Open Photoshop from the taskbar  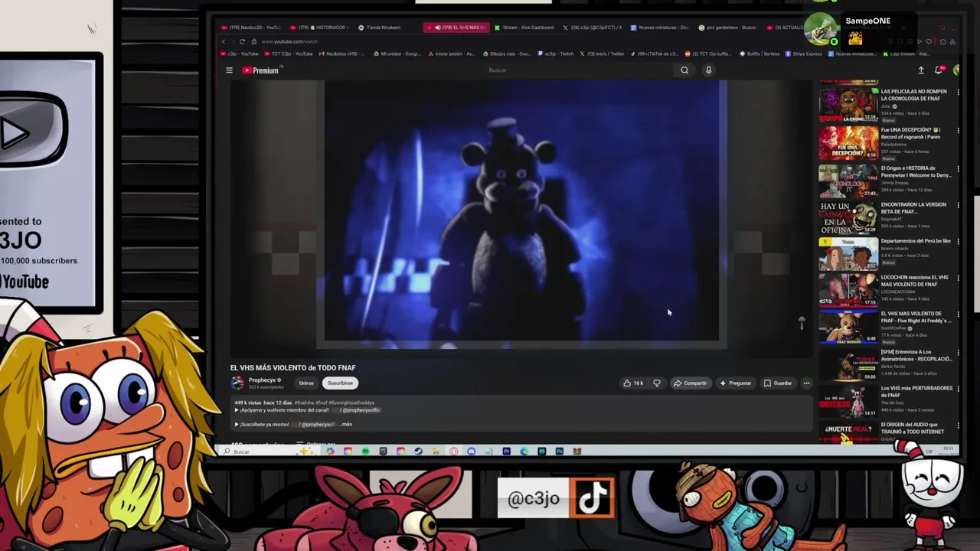coord(560,452)
